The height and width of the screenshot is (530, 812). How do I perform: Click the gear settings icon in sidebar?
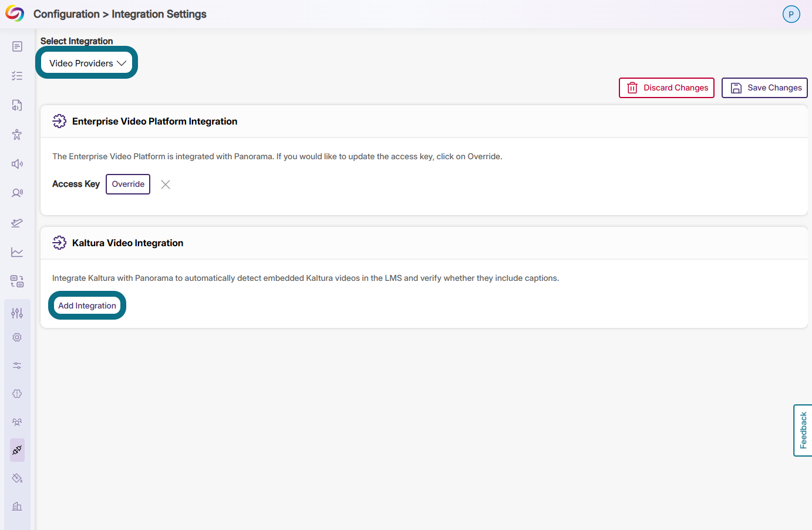click(x=17, y=337)
